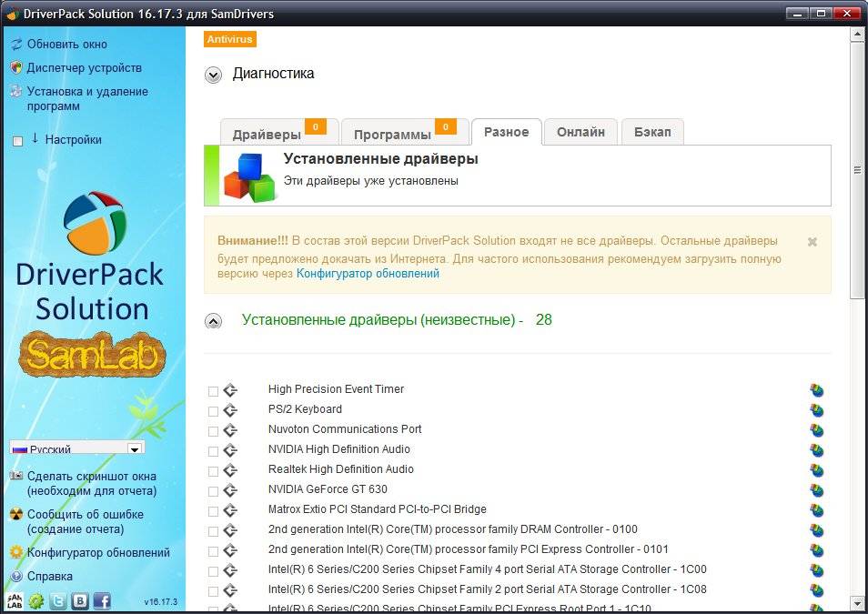868x614 pixels.
Task: Click the vertical scrollbar thumb
Action: [x=857, y=170]
